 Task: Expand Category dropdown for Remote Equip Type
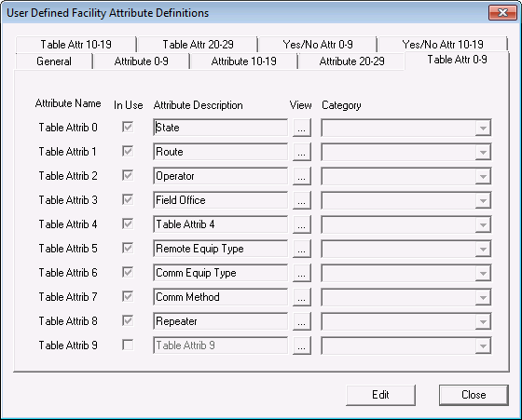[483, 249]
